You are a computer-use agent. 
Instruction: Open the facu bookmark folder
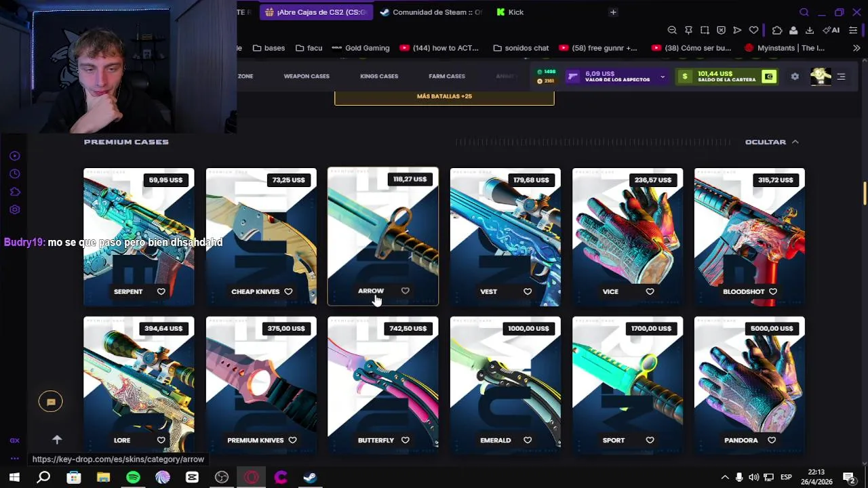point(309,48)
